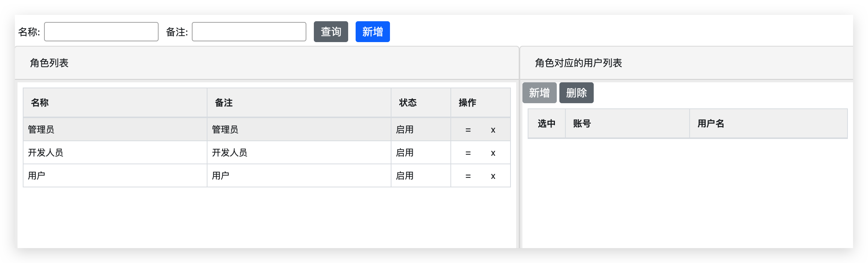Click 开发人员 in the 备注 column

[x=230, y=153]
